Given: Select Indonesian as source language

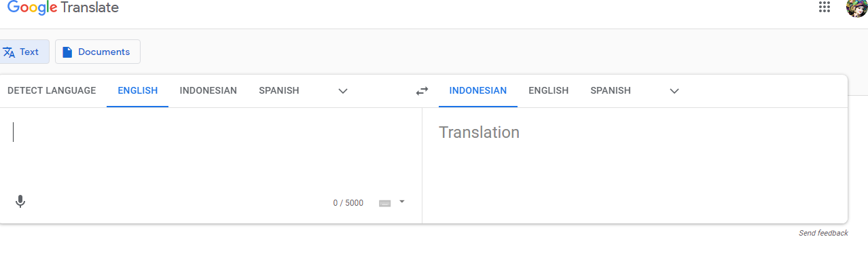Looking at the screenshot, I should (208, 90).
